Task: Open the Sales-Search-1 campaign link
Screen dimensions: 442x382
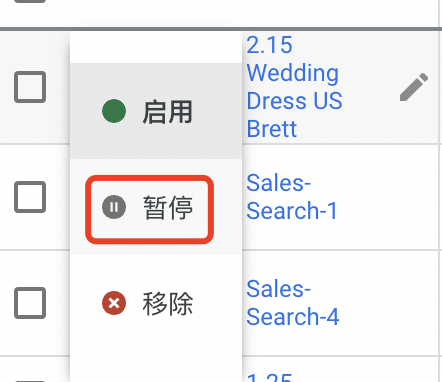Action: pos(292,197)
